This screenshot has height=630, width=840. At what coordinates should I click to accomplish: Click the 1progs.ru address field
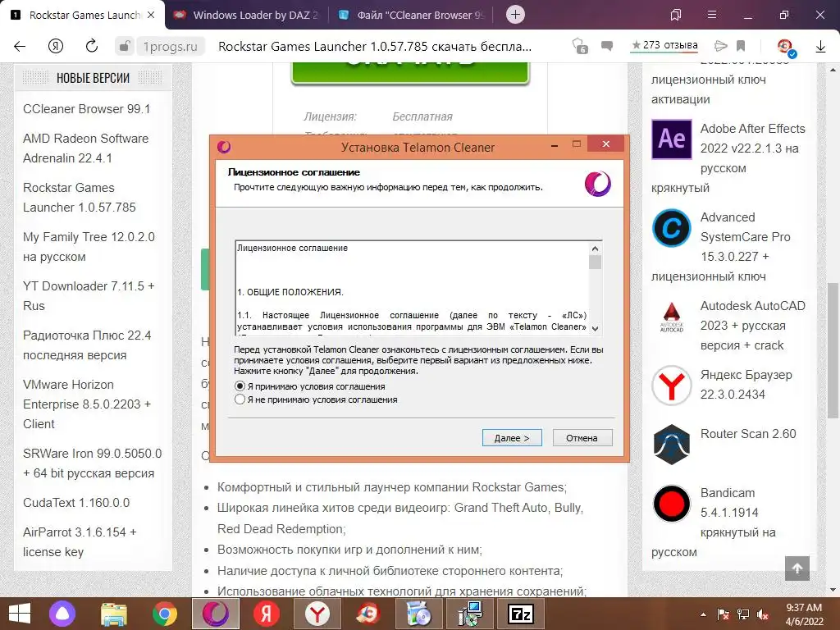coord(171,47)
